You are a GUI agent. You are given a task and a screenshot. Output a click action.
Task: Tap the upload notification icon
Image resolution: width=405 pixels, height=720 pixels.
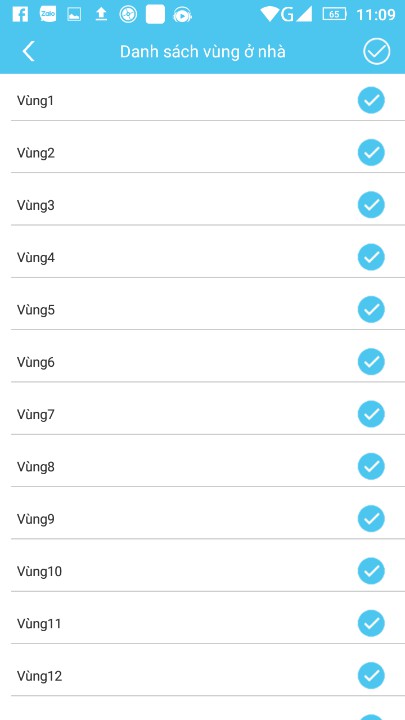pos(101,15)
